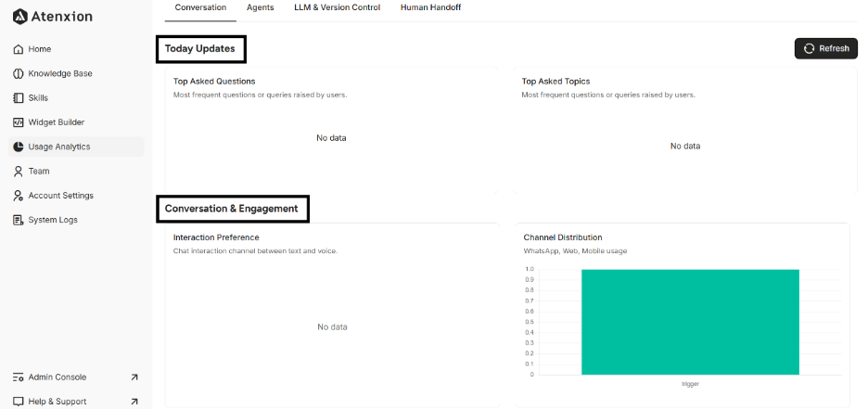Click the Home house icon

point(19,49)
